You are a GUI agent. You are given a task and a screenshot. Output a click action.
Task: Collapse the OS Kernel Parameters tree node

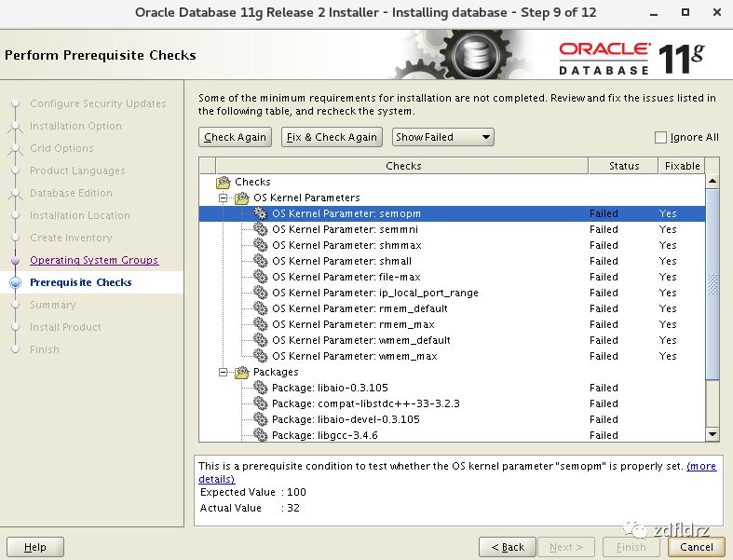click(224, 198)
